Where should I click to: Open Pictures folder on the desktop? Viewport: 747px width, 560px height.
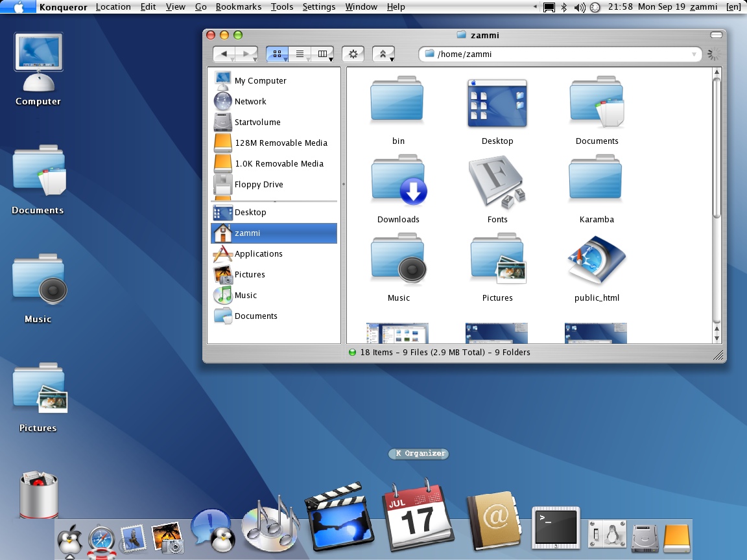(39, 397)
